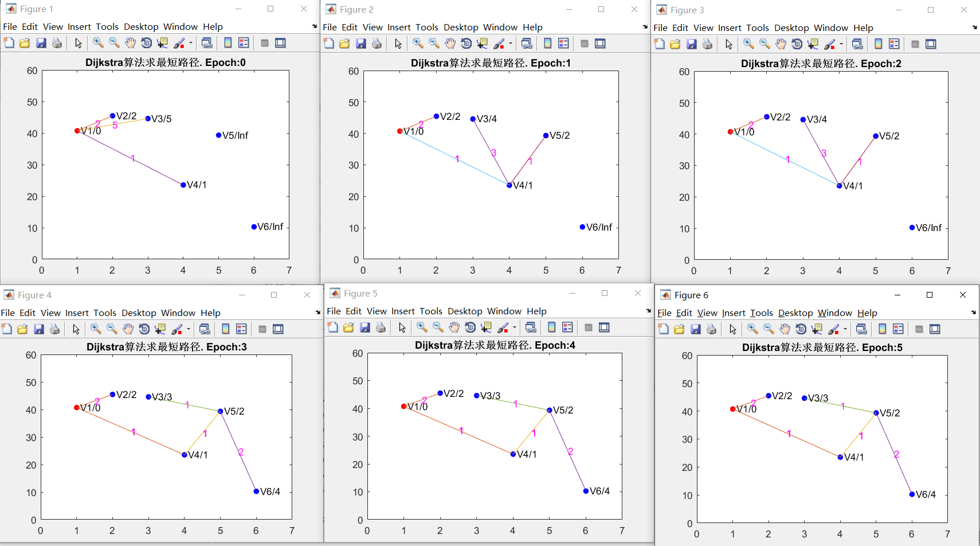Image resolution: width=980 pixels, height=546 pixels.
Task: Click Link Plot icon in Figure 4
Action: click(205, 329)
